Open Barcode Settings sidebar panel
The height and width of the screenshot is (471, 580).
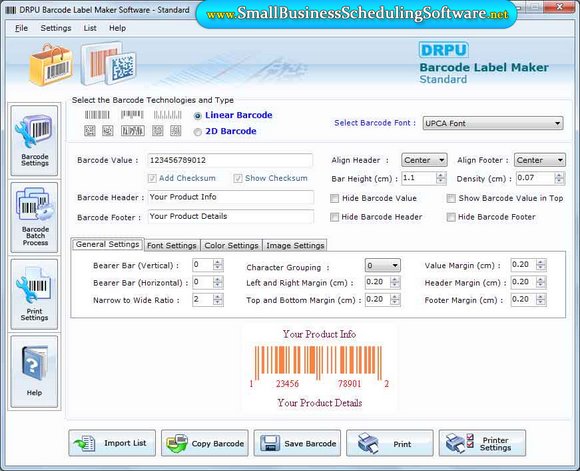34,141
